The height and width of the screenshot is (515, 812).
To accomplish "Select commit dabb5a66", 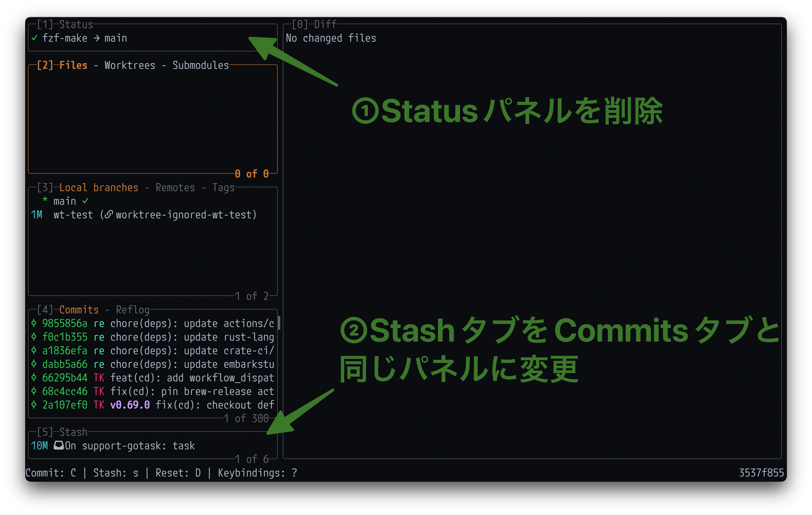I will point(153,364).
